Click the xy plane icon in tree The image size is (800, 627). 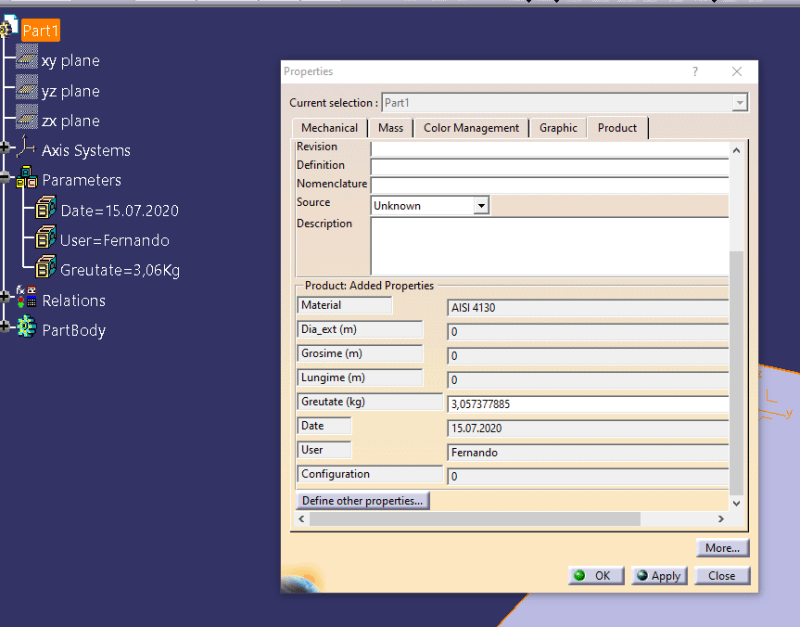[27, 57]
